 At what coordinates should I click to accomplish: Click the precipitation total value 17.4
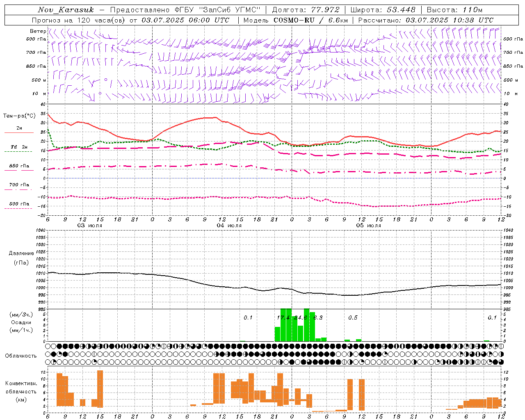[283, 318]
